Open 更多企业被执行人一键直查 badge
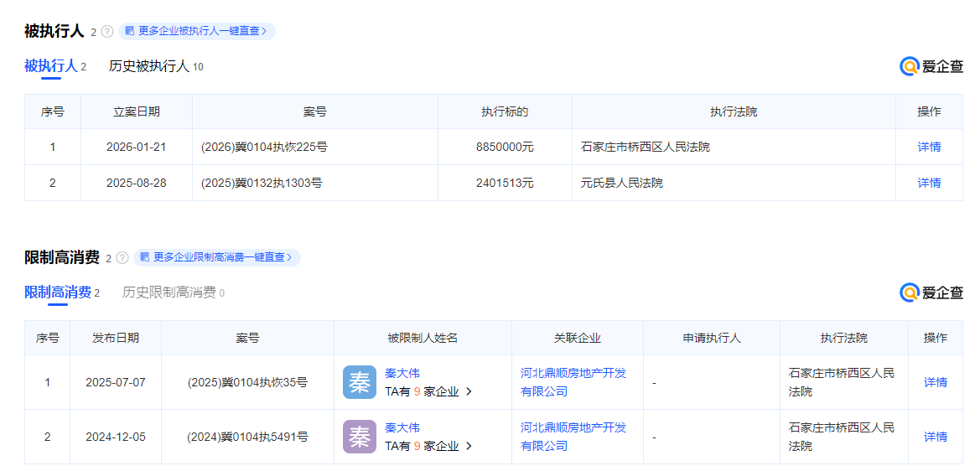980x471 pixels. (x=196, y=31)
